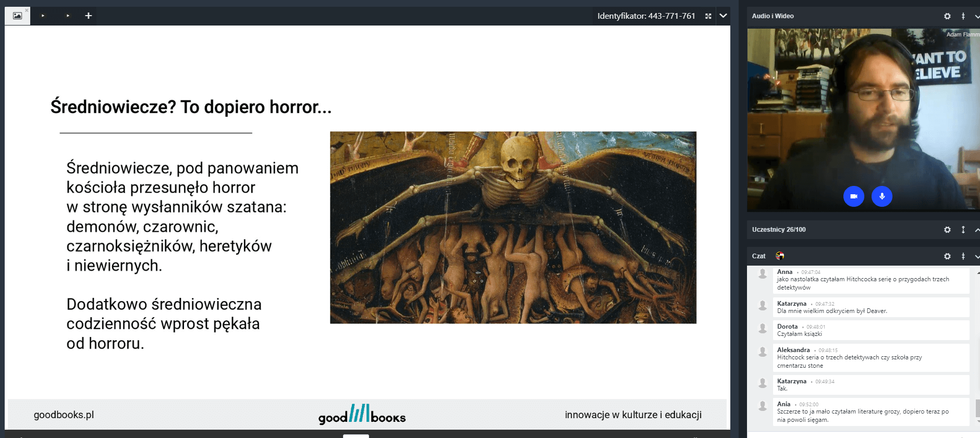Switch presentation to fullscreen mode
980x438 pixels.
click(708, 16)
